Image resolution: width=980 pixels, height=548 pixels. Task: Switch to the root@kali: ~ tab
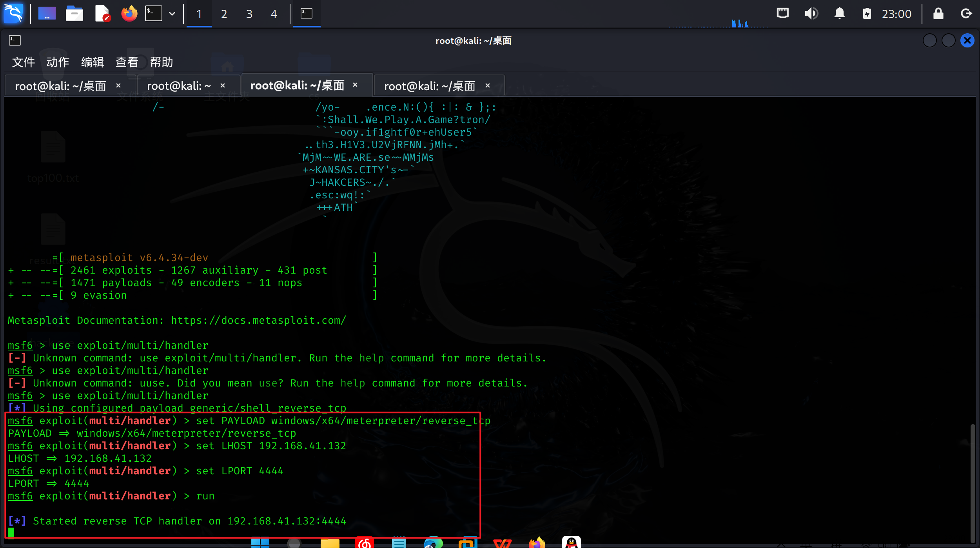click(x=179, y=86)
